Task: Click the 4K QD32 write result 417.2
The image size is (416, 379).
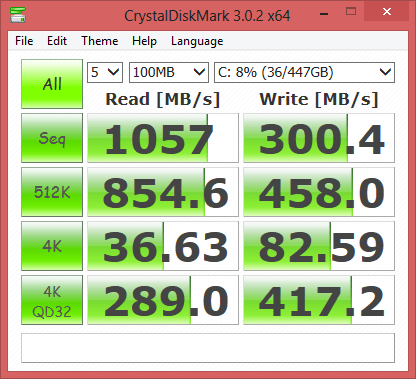Action: pyautogui.click(x=319, y=300)
